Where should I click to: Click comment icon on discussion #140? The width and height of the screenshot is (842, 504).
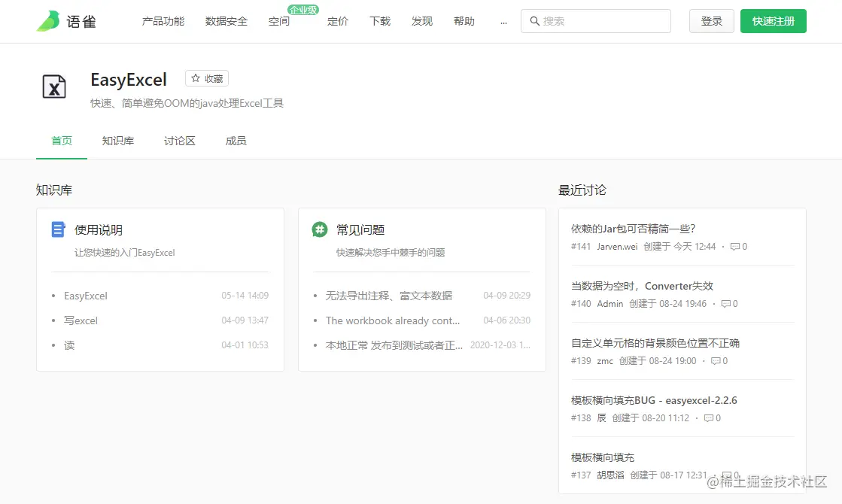725,304
